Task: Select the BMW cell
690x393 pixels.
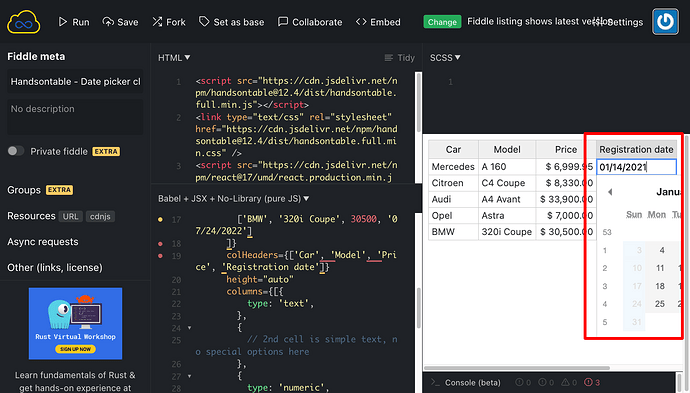Action: pyautogui.click(x=453, y=232)
